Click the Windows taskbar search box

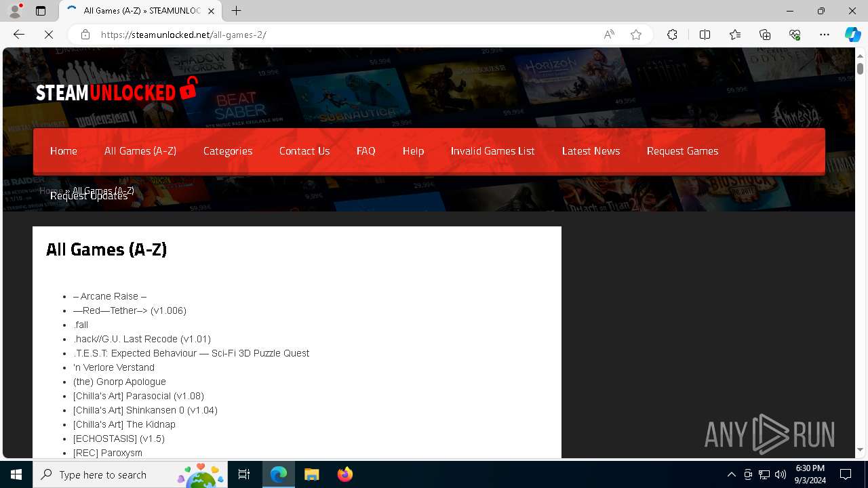click(x=132, y=474)
